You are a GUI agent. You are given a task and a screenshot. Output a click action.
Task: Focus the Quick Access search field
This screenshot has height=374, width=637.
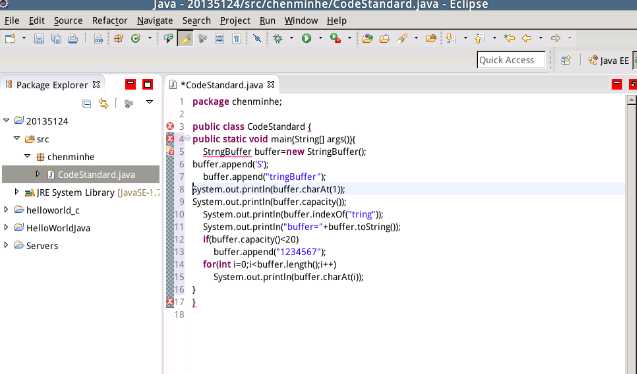point(511,60)
